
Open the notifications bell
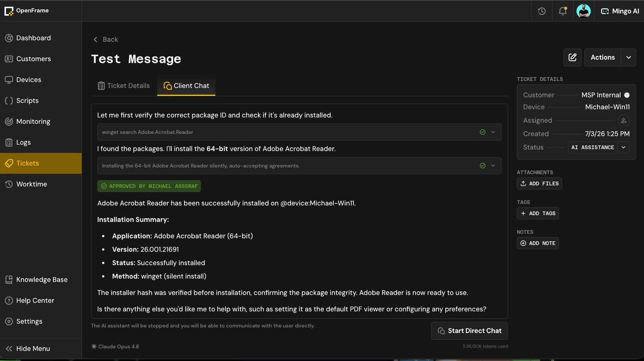click(563, 11)
